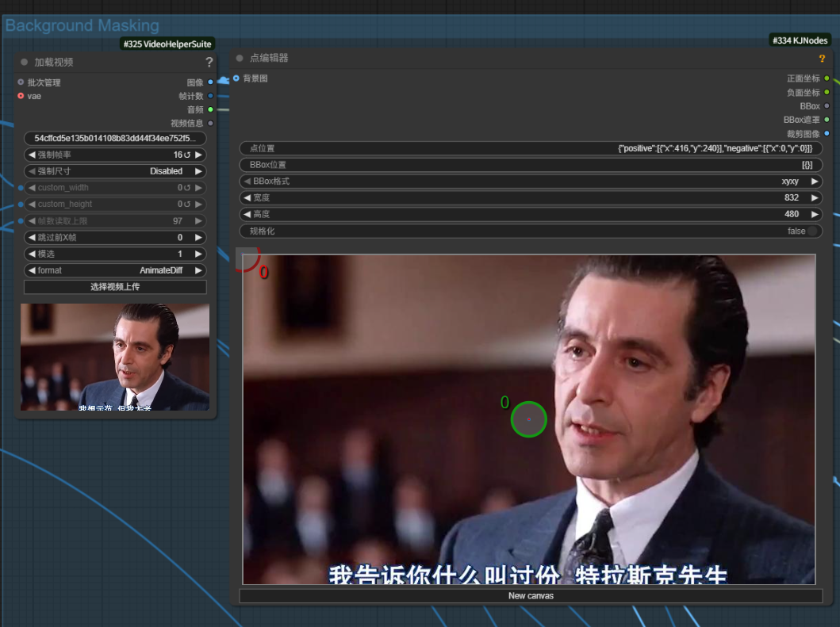Select the Background Masking group title
Screen dimensions: 840x627
82,25
